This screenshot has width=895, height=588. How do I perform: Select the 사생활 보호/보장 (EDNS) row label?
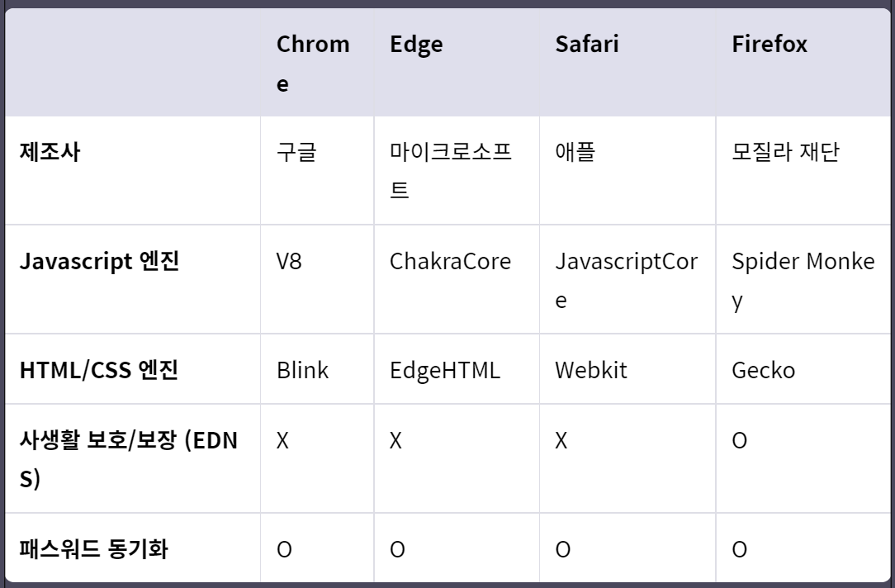pos(129,459)
